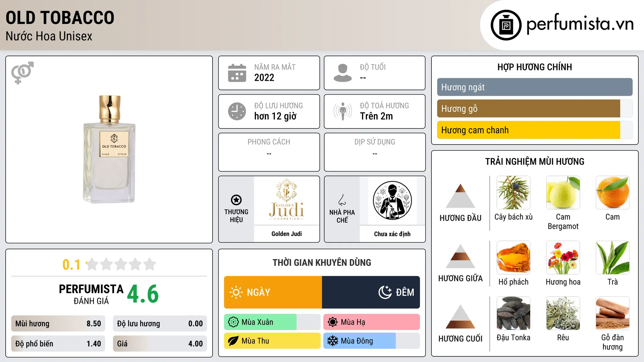This screenshot has height=362, width=644.
Task: Click the snowflake icon for Mùa Đông
Action: click(x=333, y=341)
